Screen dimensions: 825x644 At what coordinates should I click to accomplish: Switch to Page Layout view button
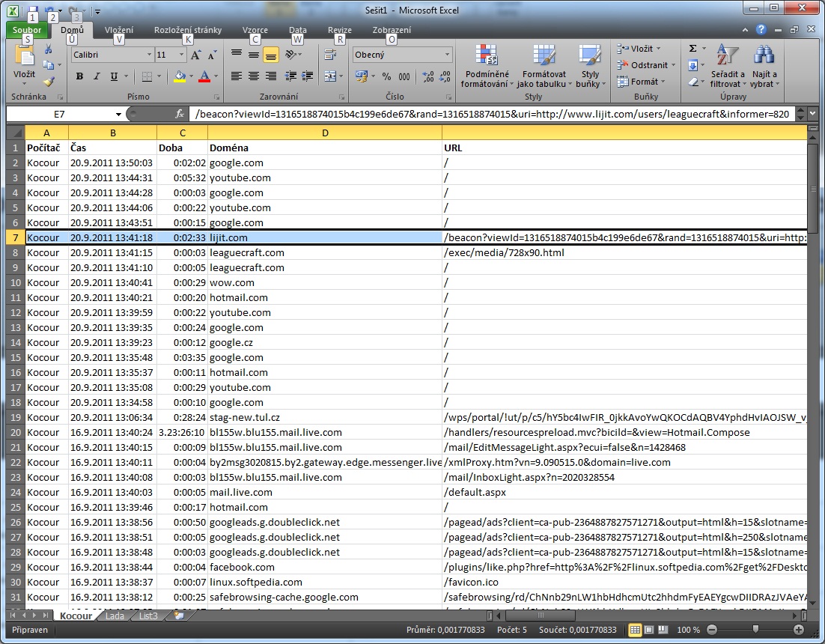click(x=649, y=630)
